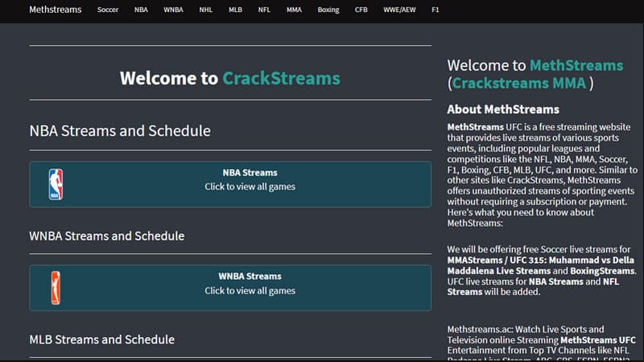Open the NFL navigation item
This screenshot has width=644, height=362.
click(x=264, y=10)
